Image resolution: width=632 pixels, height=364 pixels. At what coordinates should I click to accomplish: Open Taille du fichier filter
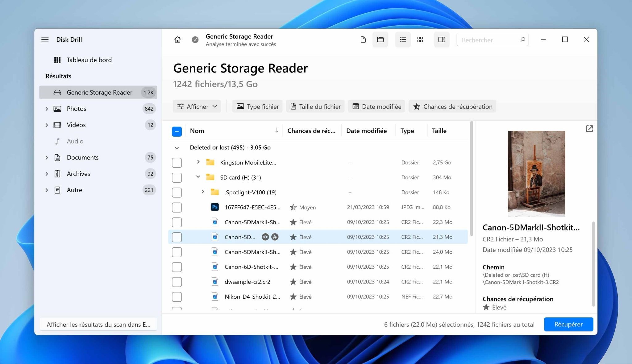click(x=315, y=106)
